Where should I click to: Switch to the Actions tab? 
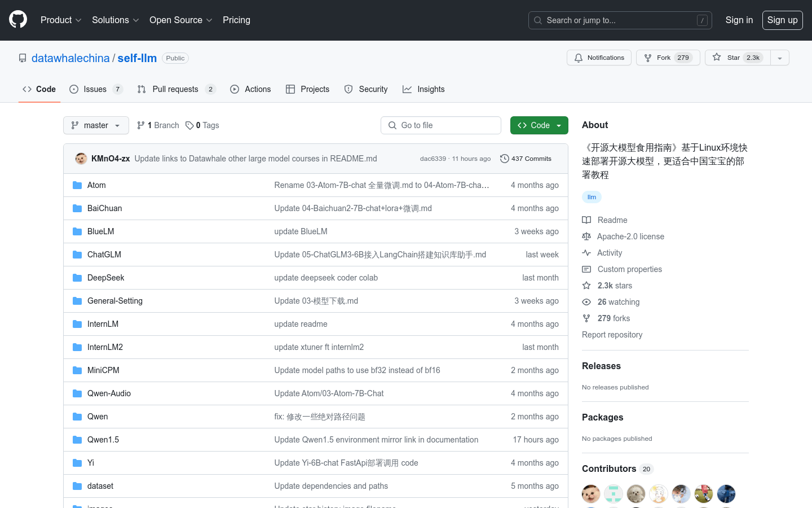(250, 89)
